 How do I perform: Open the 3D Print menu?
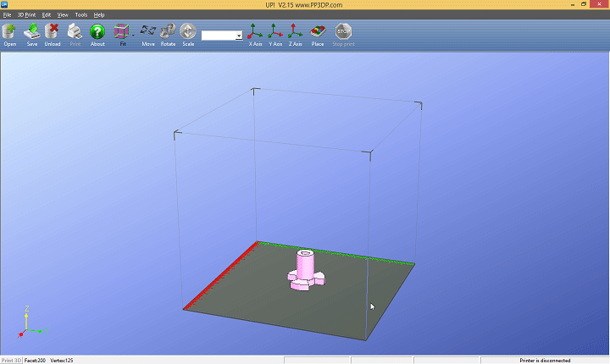pyautogui.click(x=26, y=15)
